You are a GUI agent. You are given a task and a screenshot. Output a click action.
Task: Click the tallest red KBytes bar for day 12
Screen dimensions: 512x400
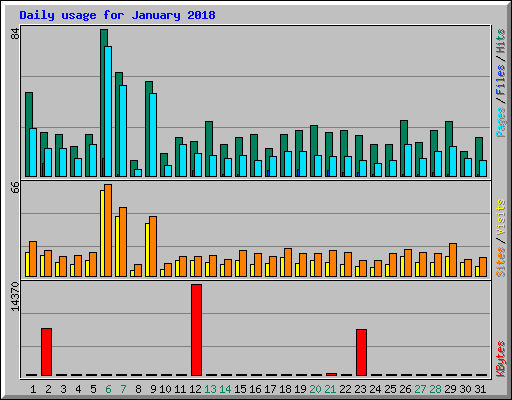(x=196, y=330)
